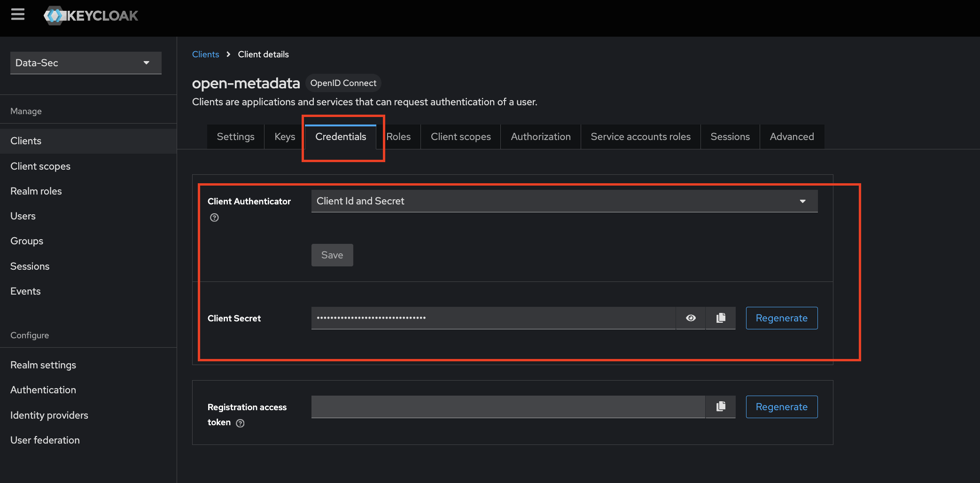Open the Data-Sec realm selector

(86, 63)
